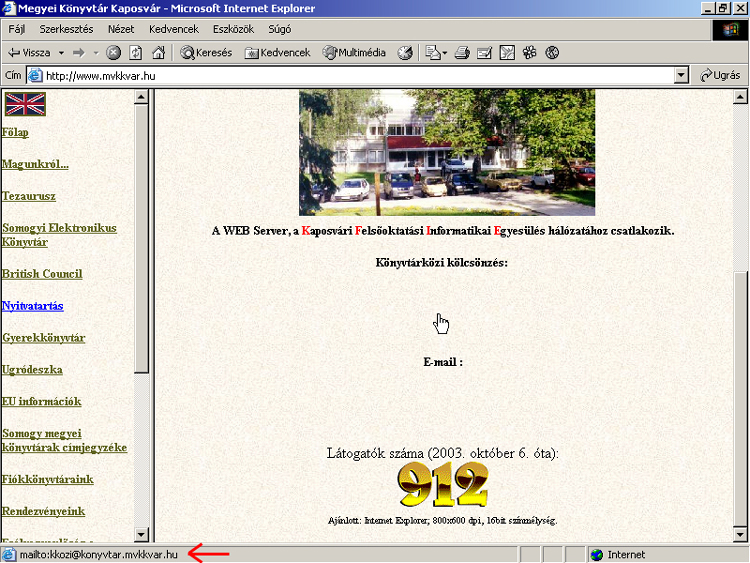
Task: Click the Vissza back button
Action: (x=29, y=53)
